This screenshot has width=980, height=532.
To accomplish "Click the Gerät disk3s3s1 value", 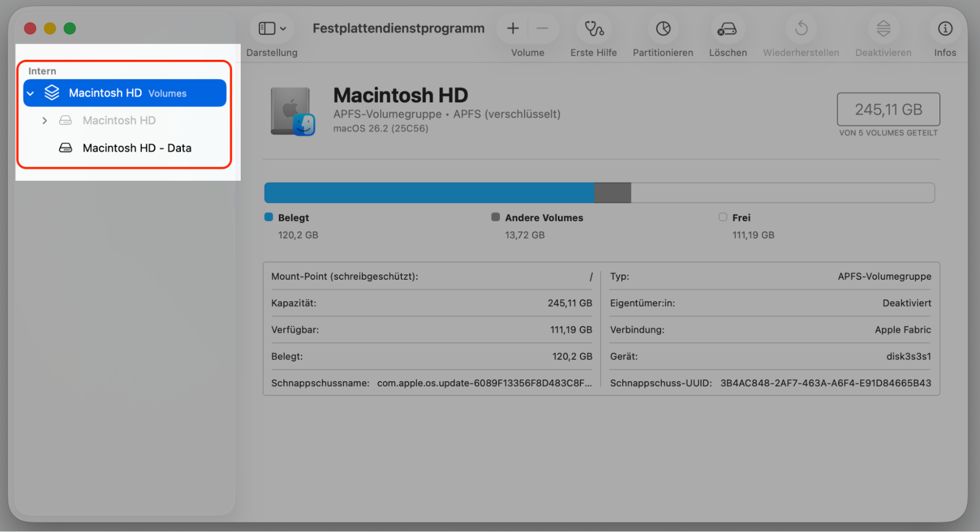I will coord(908,357).
